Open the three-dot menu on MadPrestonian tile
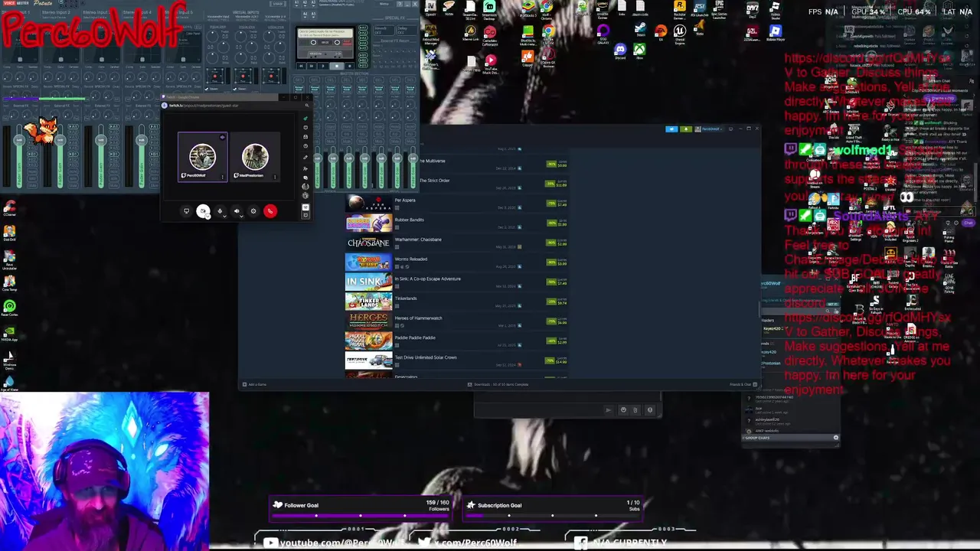980x551 pixels. click(x=275, y=177)
